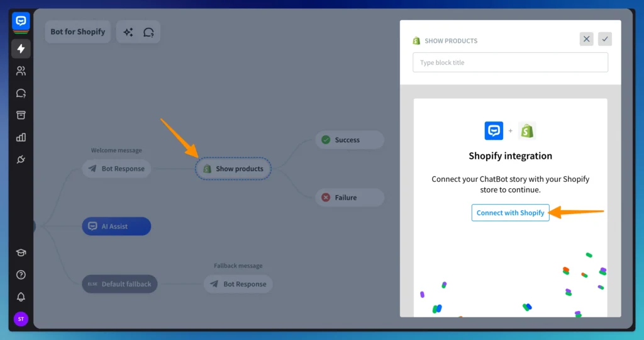Open the Help question mark icon
Image resolution: width=644 pixels, height=340 pixels.
(21, 275)
